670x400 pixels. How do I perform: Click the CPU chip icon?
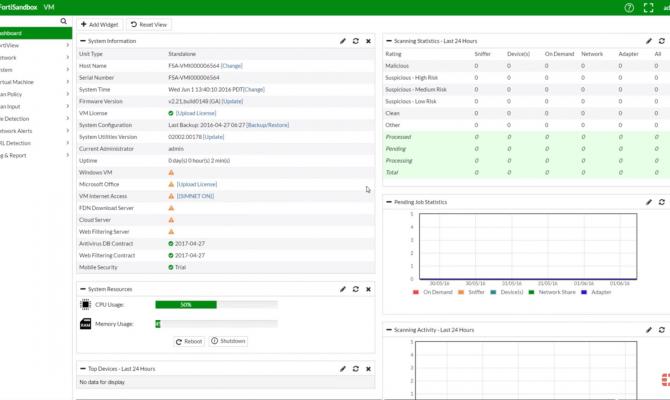click(x=85, y=304)
